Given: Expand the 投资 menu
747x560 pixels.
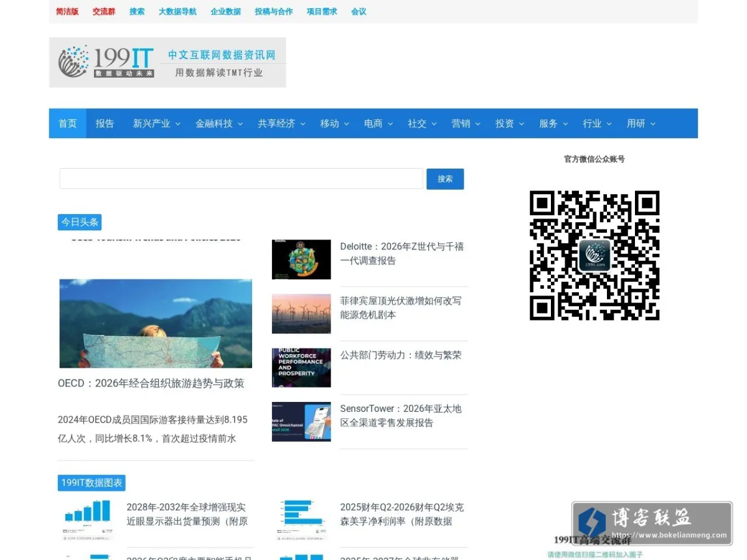Looking at the screenshot, I should 510,123.
